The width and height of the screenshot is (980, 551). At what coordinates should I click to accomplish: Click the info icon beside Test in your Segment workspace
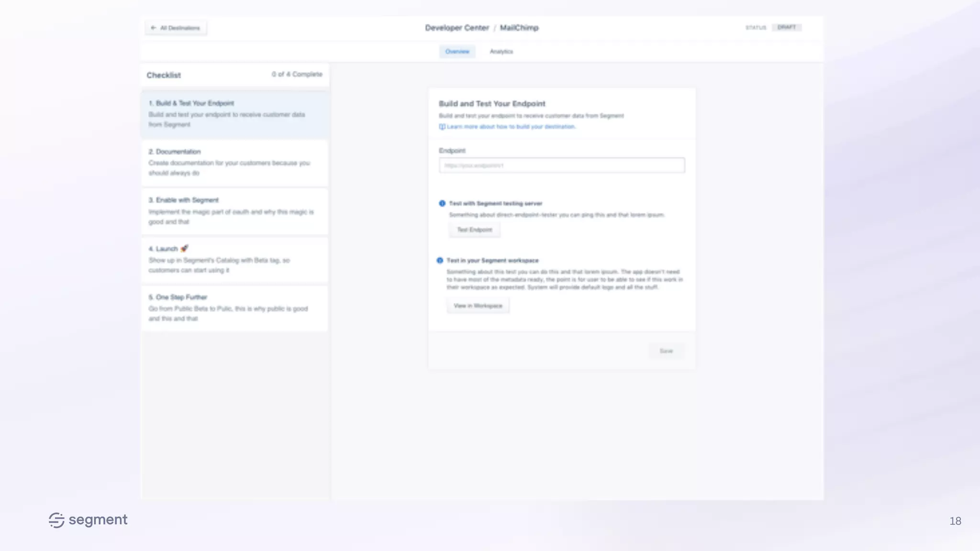[440, 260]
